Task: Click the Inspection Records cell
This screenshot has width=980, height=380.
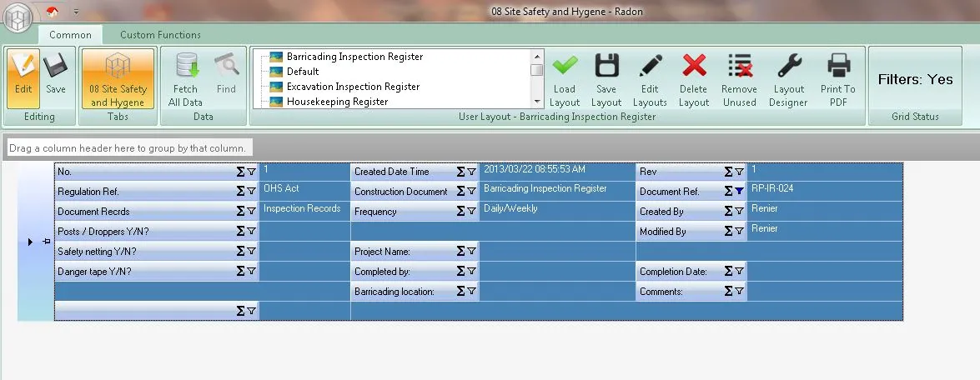Action: pos(305,211)
